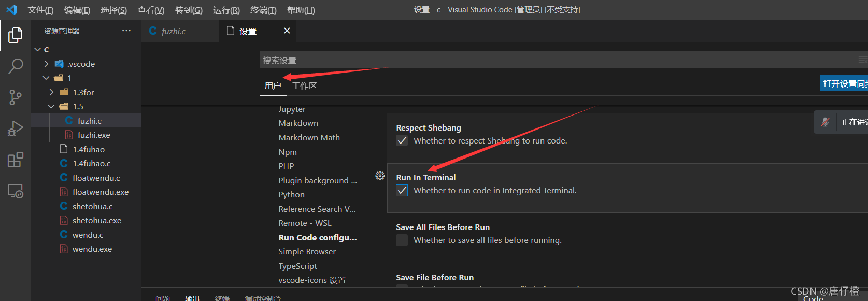Close the 设置 editor tab
868x301 pixels.
click(287, 31)
